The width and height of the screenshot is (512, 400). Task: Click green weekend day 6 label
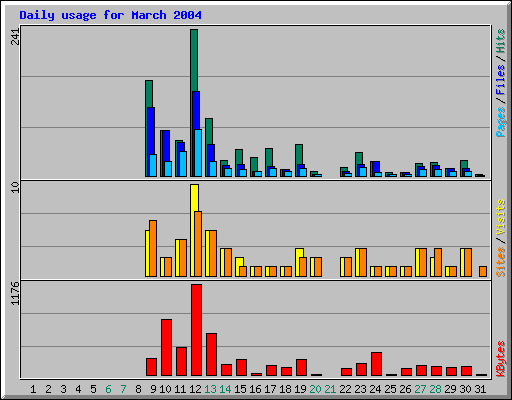108,389
